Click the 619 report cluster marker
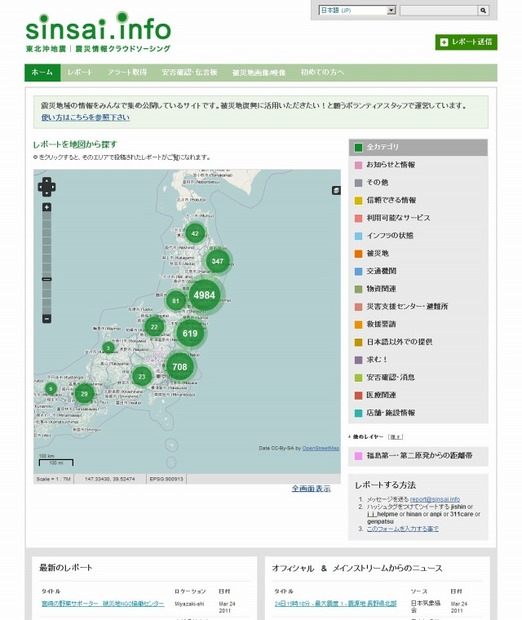Viewport: 522px width, 620px height. (x=190, y=333)
